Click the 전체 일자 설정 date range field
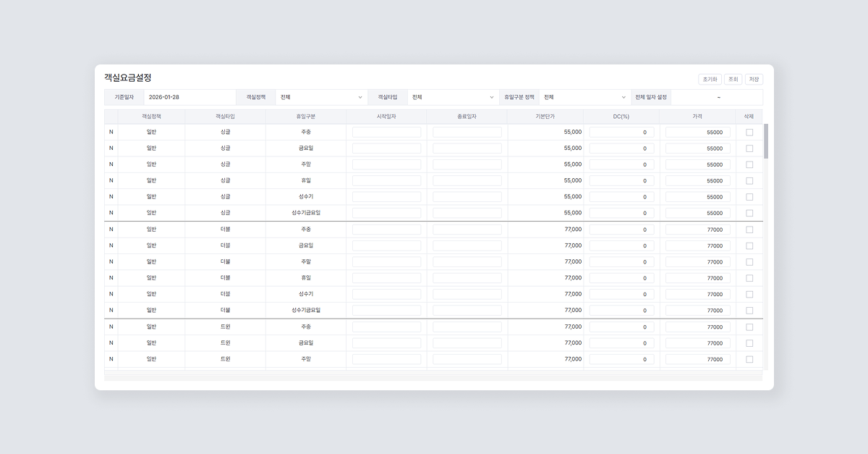Image resolution: width=868 pixels, height=454 pixels. pos(718,97)
